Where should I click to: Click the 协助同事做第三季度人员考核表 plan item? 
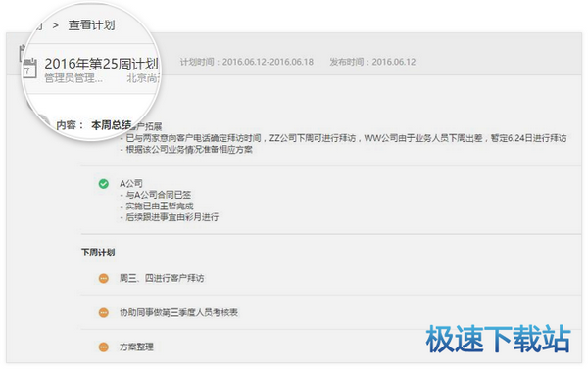coord(178,312)
